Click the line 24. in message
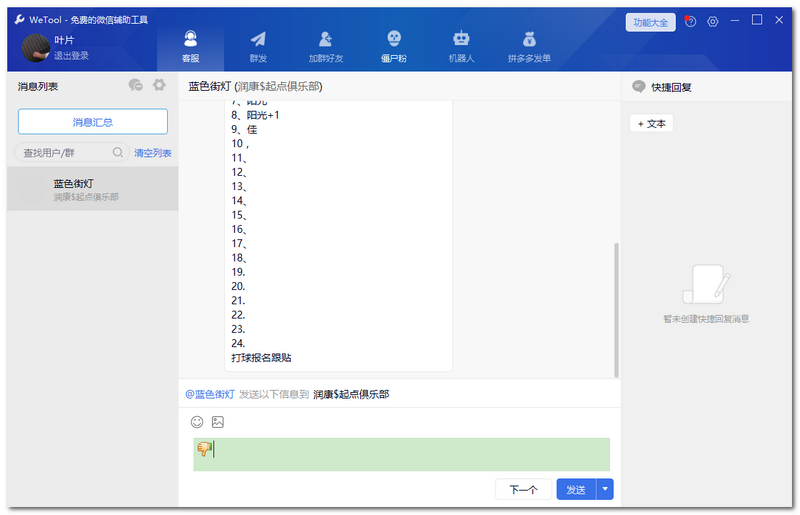Image resolution: width=800 pixels, height=515 pixels. click(x=238, y=344)
